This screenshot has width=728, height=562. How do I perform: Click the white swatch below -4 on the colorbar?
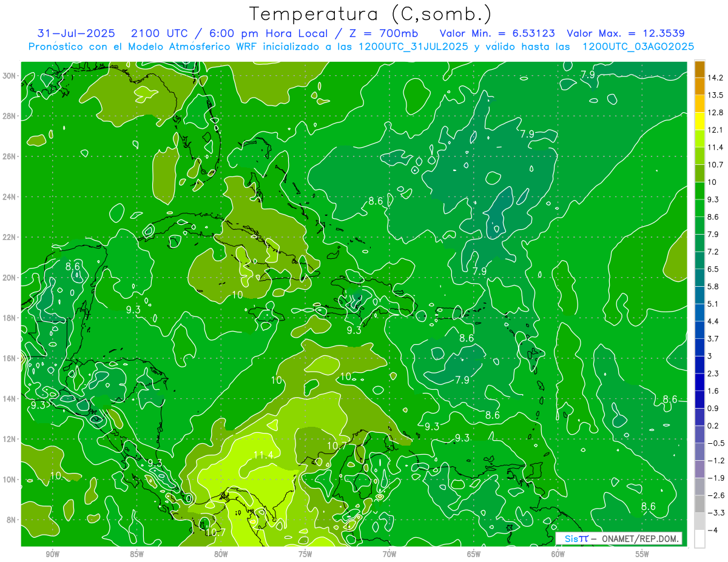click(699, 539)
